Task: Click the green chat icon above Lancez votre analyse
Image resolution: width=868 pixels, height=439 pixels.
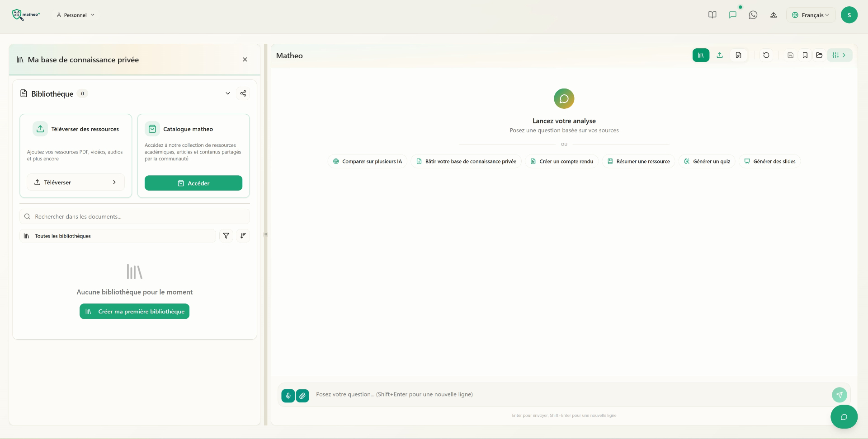Action: [564, 98]
